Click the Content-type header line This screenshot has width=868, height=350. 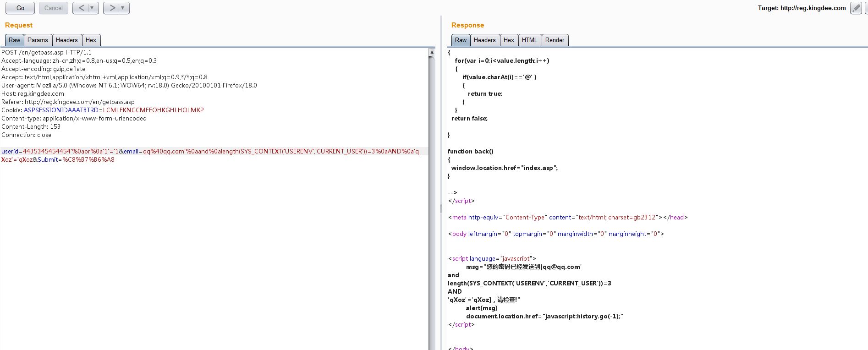point(74,118)
